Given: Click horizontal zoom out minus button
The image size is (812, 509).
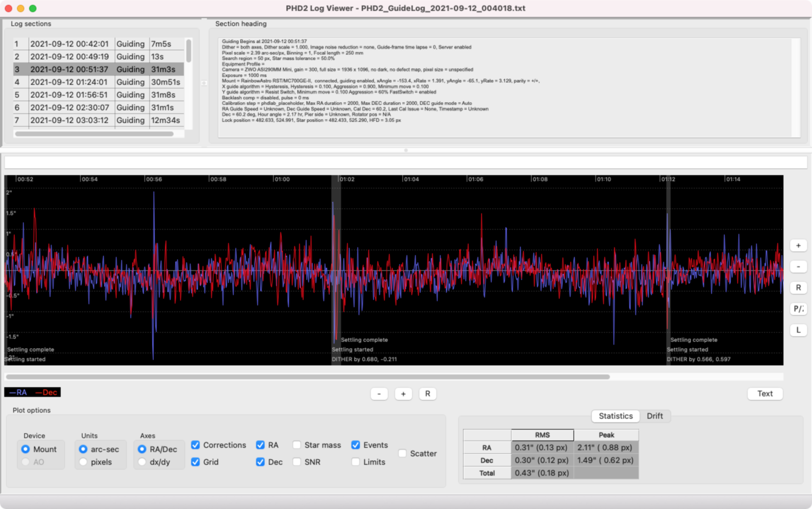Looking at the screenshot, I should pyautogui.click(x=379, y=394).
